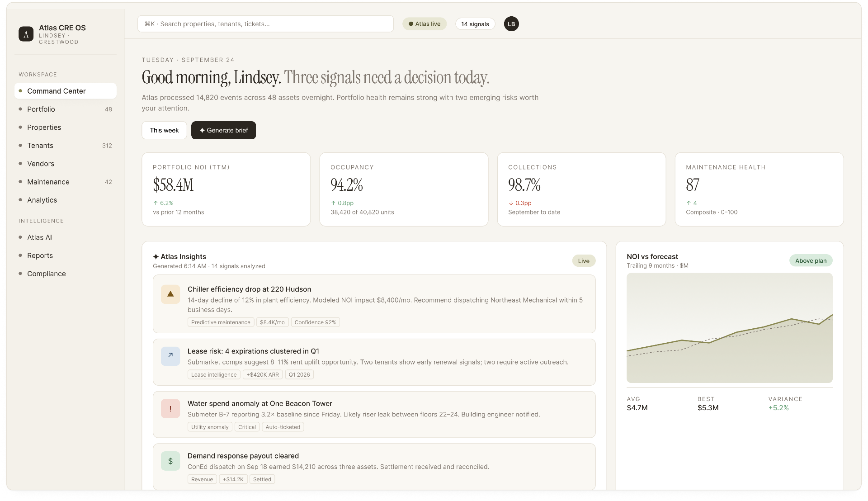Open Command Center in sidebar
The height and width of the screenshot is (501, 868).
(x=66, y=91)
